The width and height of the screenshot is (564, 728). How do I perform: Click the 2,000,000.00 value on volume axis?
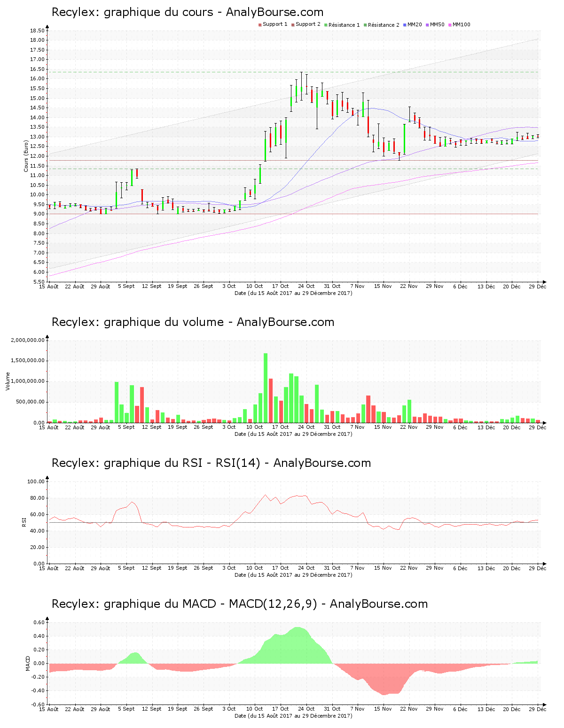[x=28, y=340]
